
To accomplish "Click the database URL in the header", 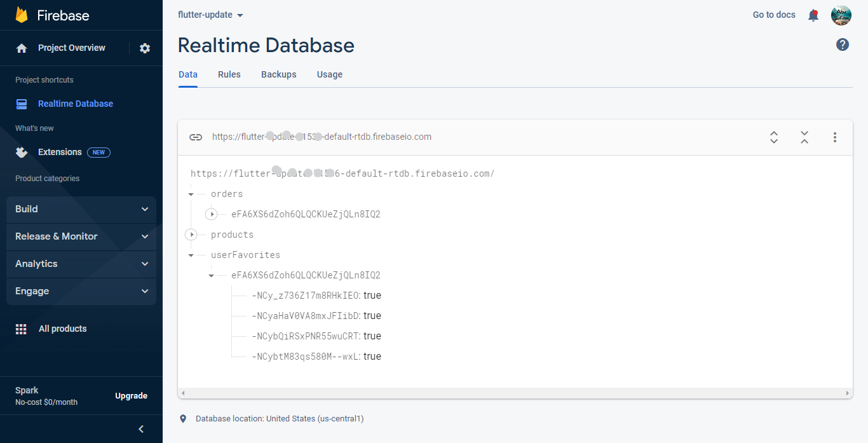I will 322,137.
